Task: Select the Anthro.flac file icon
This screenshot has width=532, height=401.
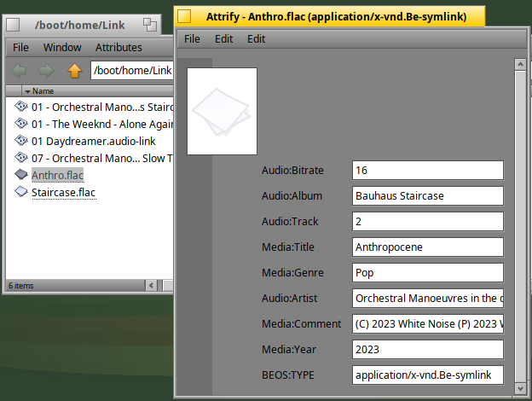Action: tap(21, 175)
